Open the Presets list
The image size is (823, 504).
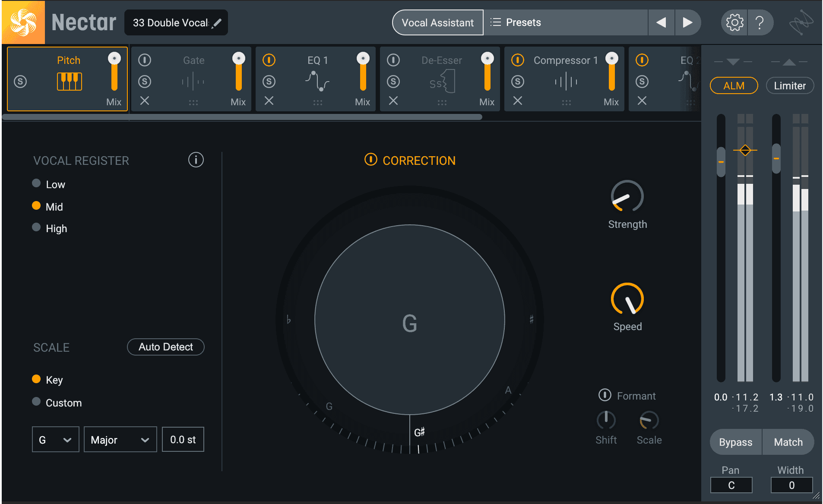(x=566, y=22)
